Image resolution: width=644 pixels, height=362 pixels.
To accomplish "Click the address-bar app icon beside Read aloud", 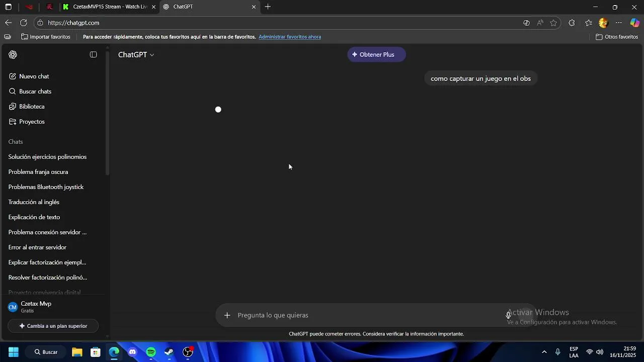I will (x=526, y=23).
